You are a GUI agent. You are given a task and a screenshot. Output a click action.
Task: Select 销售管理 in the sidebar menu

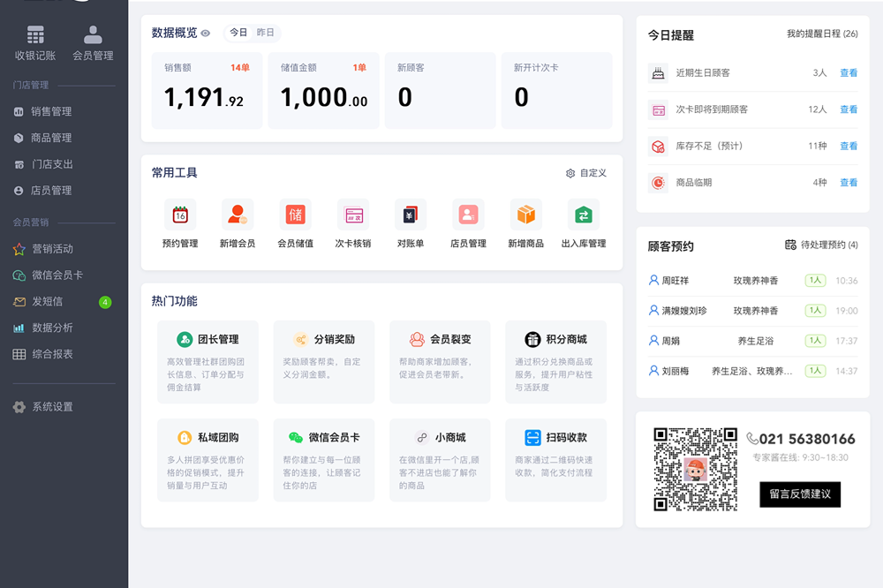coord(51,111)
